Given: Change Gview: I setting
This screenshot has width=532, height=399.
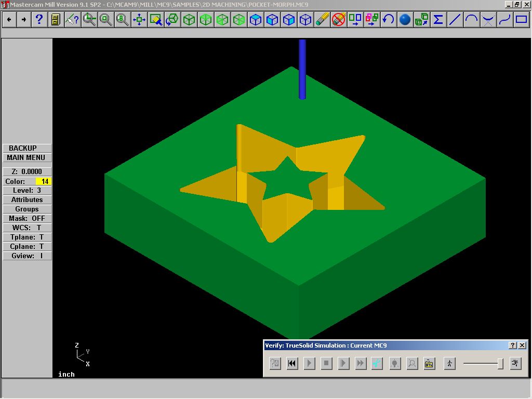Looking at the screenshot, I should [x=27, y=256].
